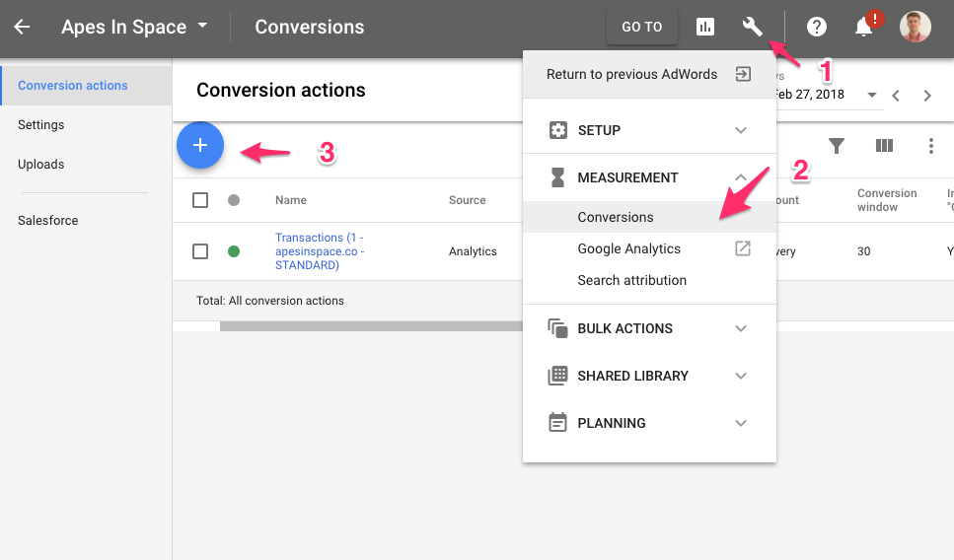Click the blue plus new conversion button
Screen dimensions: 954x560
coord(200,145)
